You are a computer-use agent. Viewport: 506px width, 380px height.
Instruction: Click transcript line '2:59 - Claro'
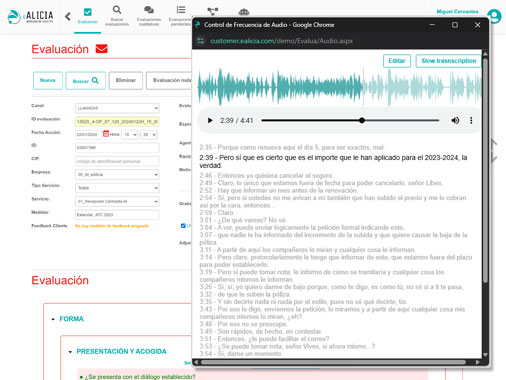coord(217,213)
